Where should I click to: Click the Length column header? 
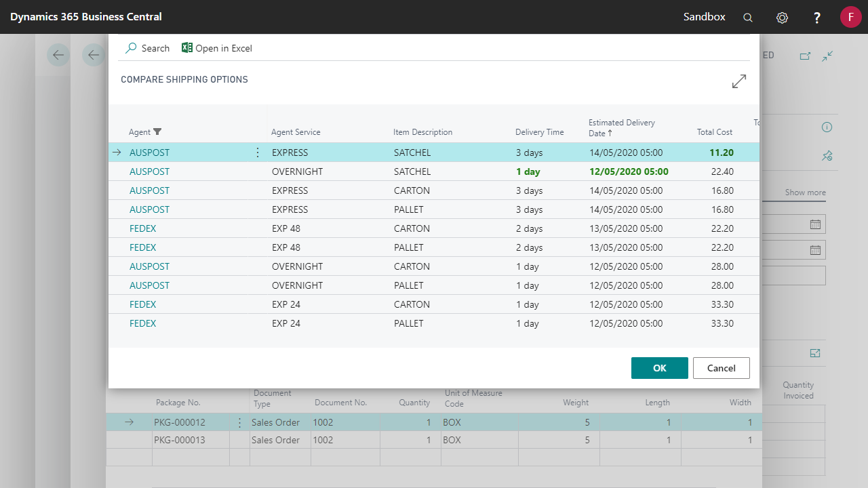tap(658, 403)
